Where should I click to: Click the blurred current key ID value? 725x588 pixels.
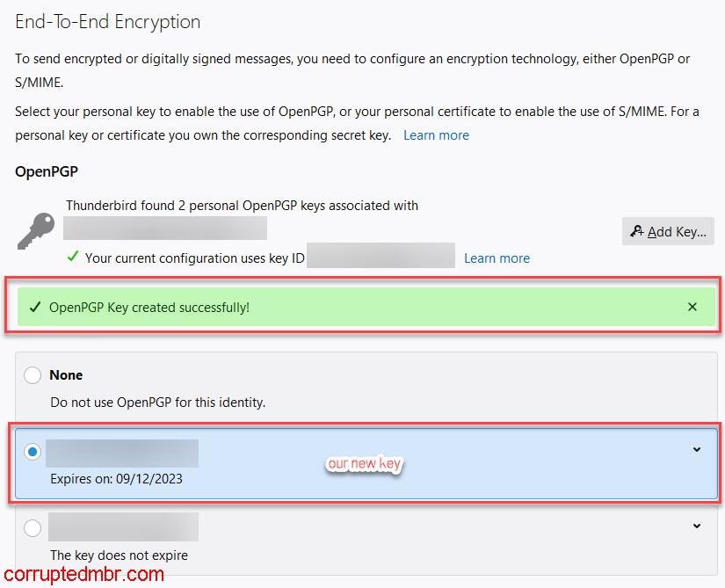[381, 256]
